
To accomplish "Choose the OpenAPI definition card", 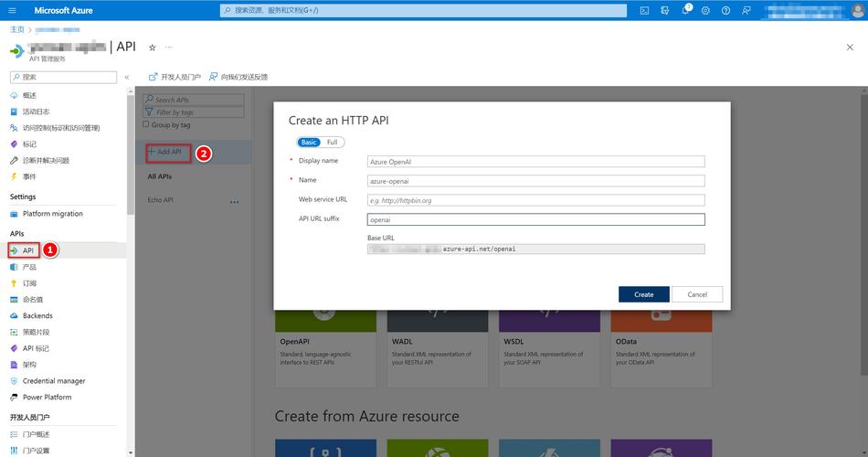I will click(x=325, y=348).
